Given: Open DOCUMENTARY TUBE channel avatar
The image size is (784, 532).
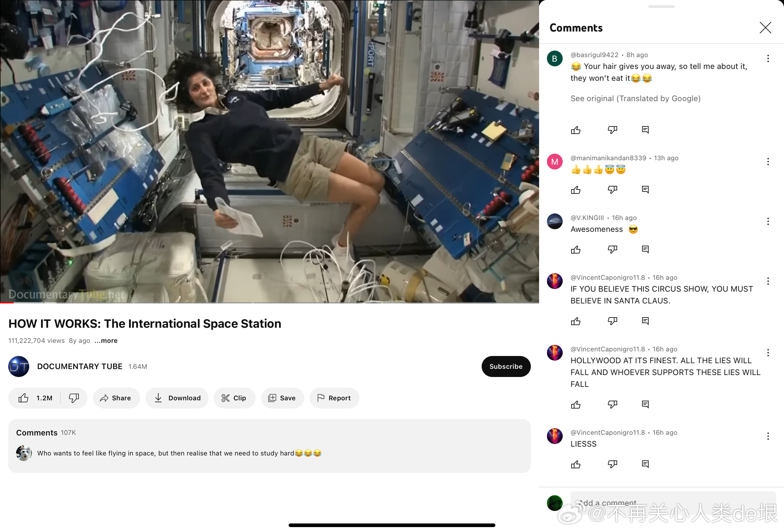Looking at the screenshot, I should [x=19, y=366].
